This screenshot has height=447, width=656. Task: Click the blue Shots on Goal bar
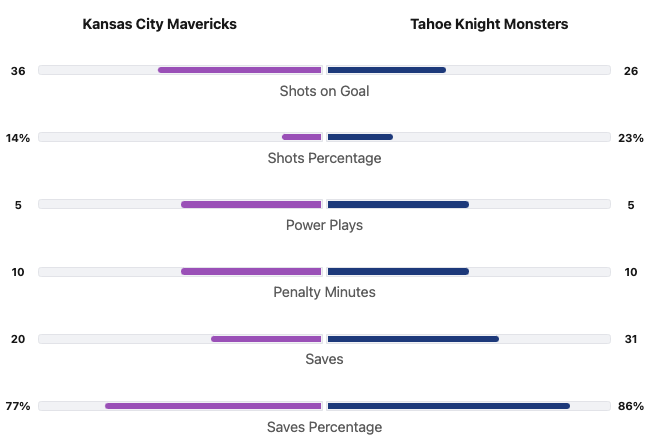386,70
